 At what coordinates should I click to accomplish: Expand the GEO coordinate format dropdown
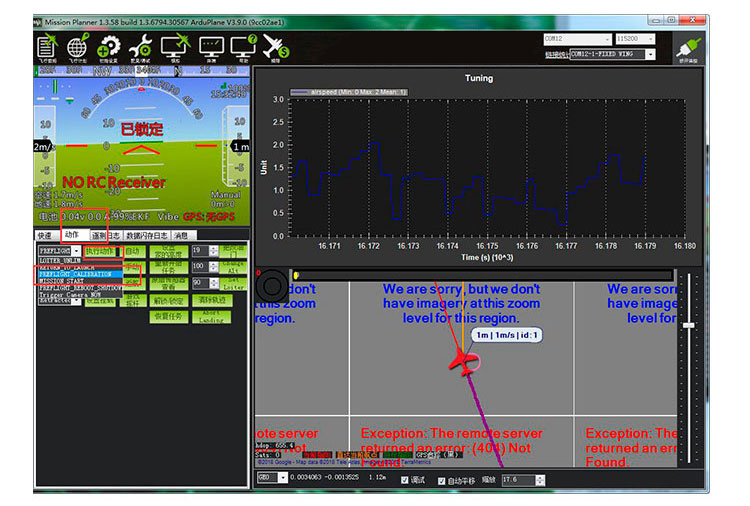click(270, 480)
